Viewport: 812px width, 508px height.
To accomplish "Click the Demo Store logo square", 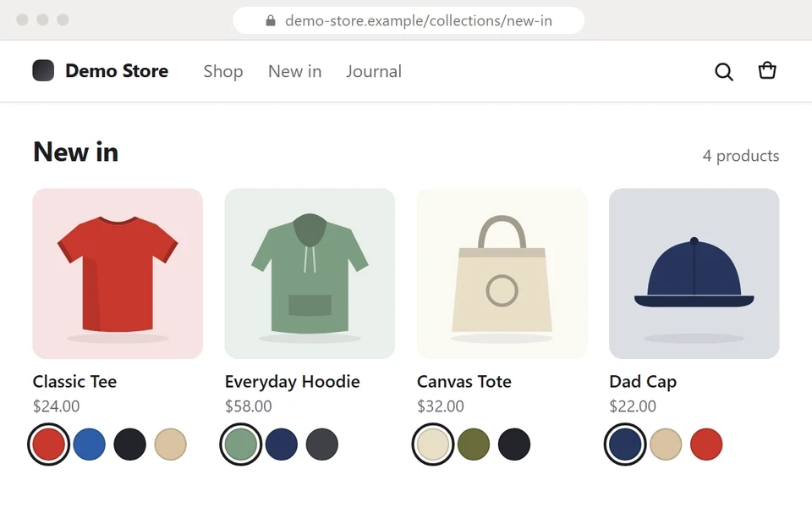I will pos(43,70).
